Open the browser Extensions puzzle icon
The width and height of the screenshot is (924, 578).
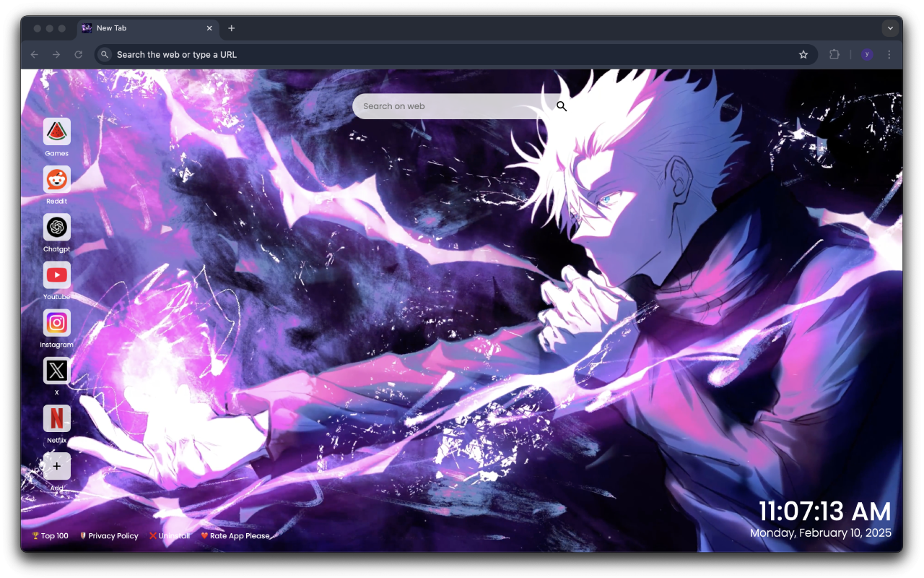tap(834, 54)
